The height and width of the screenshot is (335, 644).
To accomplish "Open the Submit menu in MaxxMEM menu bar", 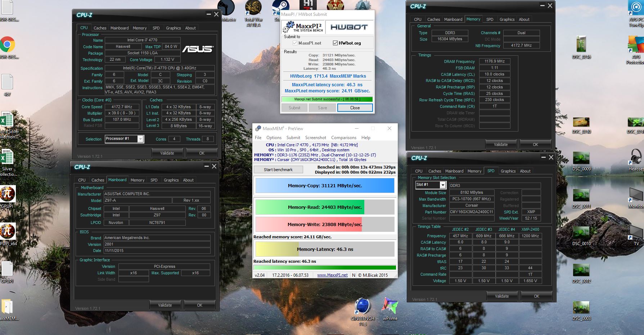I will tap(293, 138).
